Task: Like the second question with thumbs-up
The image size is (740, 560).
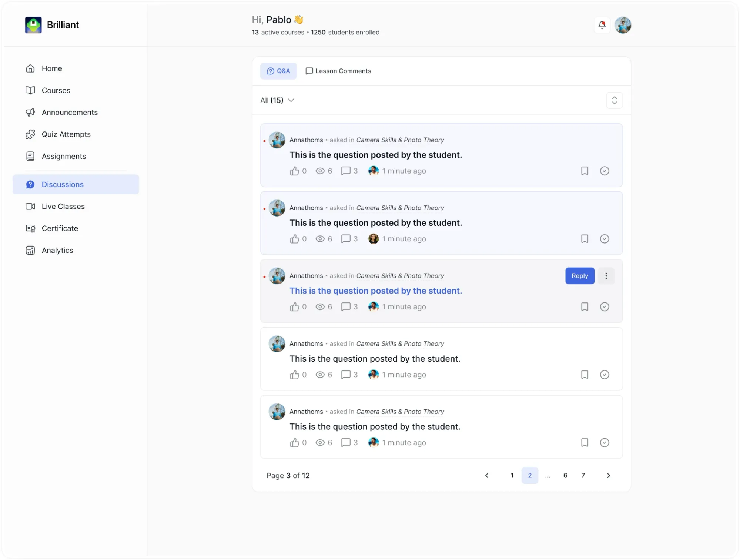Action: coord(295,239)
